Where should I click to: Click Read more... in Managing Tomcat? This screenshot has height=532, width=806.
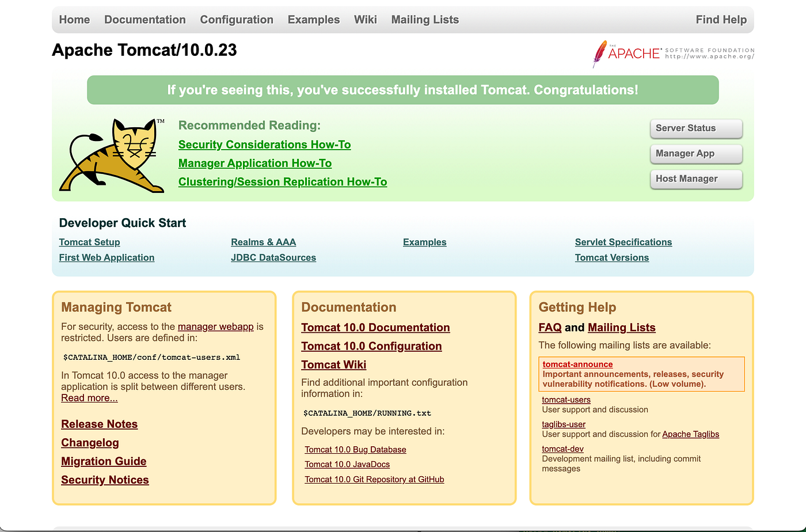coord(89,398)
